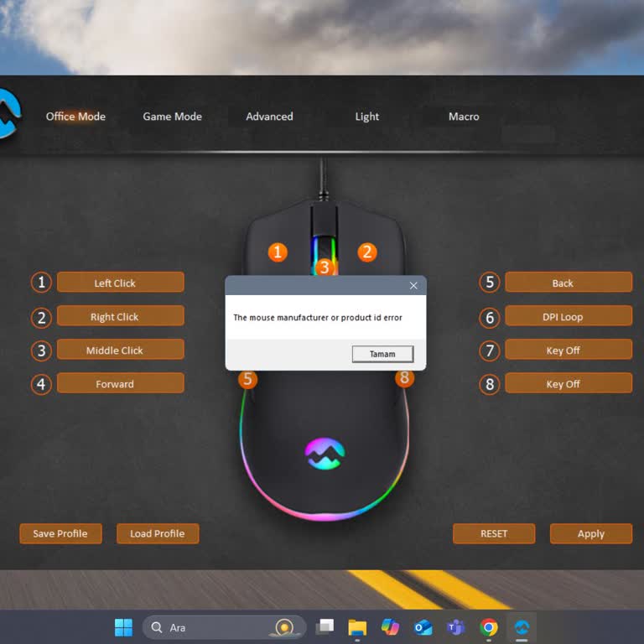Open the Light settings tab
This screenshot has height=644, width=644.
(x=366, y=117)
